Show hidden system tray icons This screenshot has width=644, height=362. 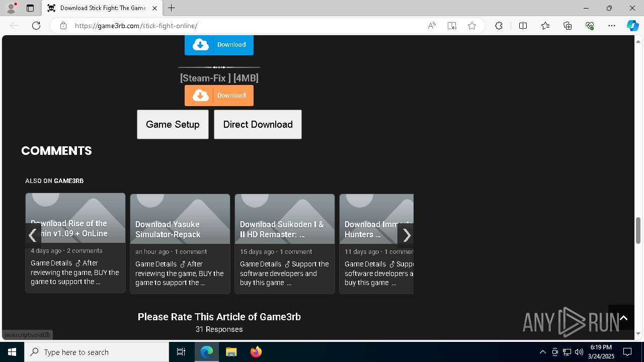pos(542,352)
